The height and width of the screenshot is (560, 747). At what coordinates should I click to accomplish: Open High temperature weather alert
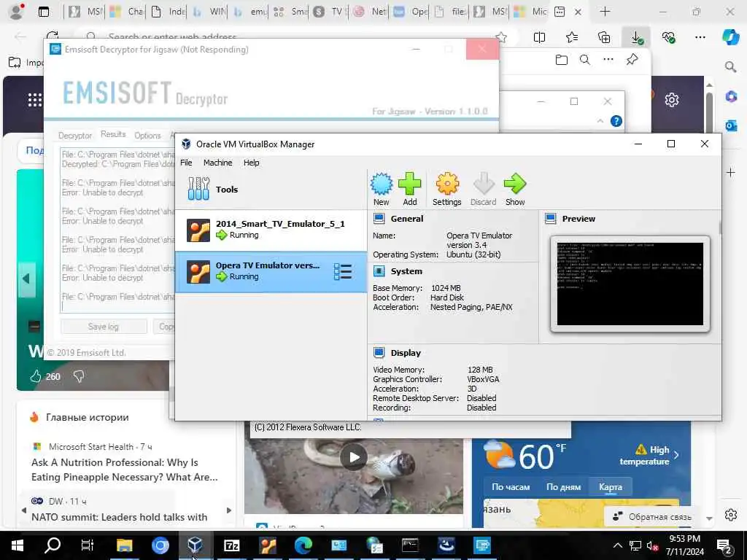point(649,456)
